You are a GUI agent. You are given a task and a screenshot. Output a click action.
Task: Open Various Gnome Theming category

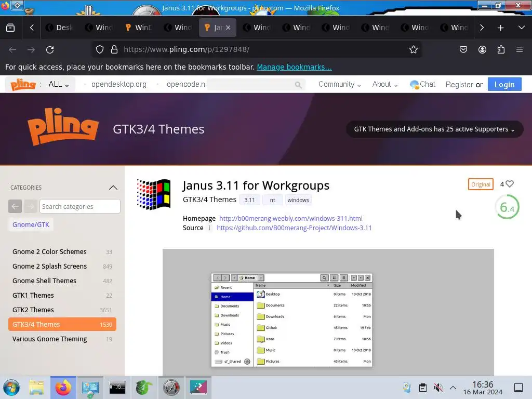[x=62, y=339]
